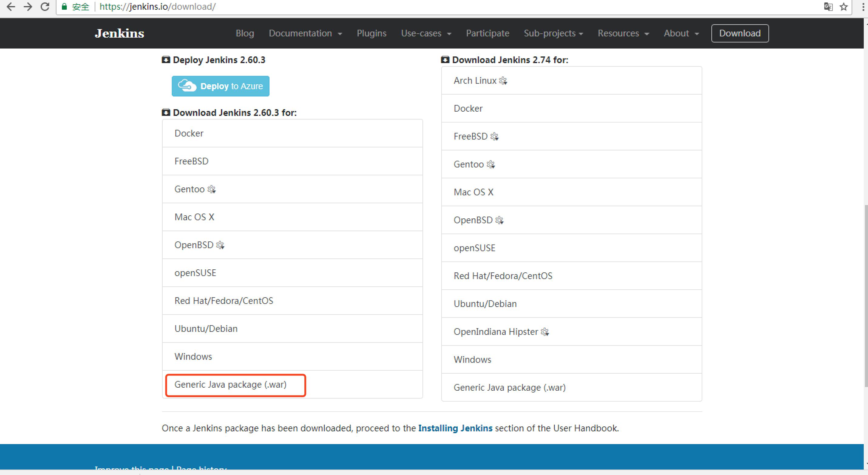Select Mac OS X under Jenkins 2.74

click(x=571, y=192)
